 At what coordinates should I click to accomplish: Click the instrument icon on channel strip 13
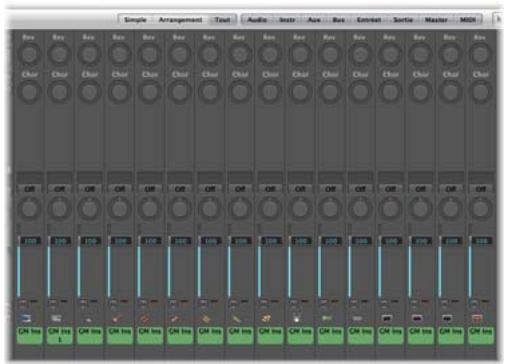[x=387, y=318]
